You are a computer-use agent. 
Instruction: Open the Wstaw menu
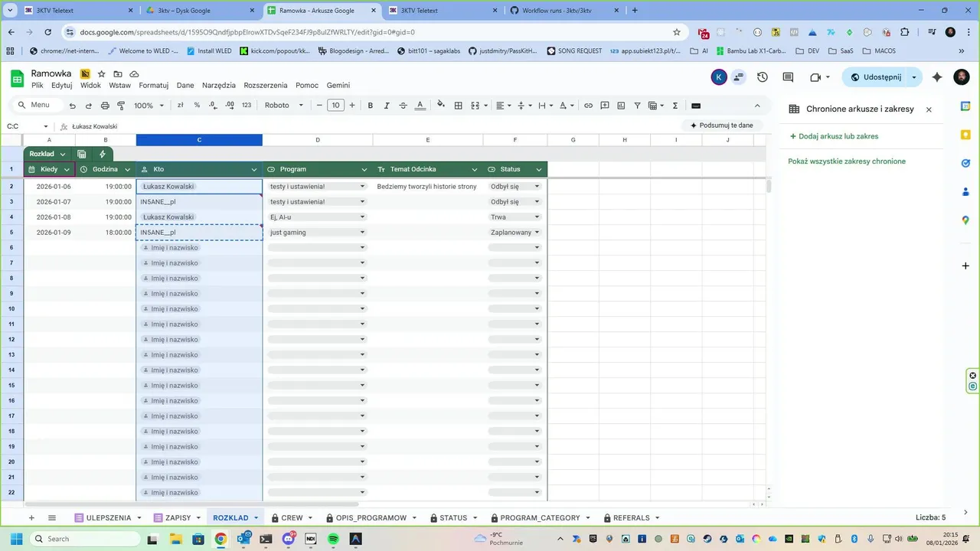coord(119,86)
